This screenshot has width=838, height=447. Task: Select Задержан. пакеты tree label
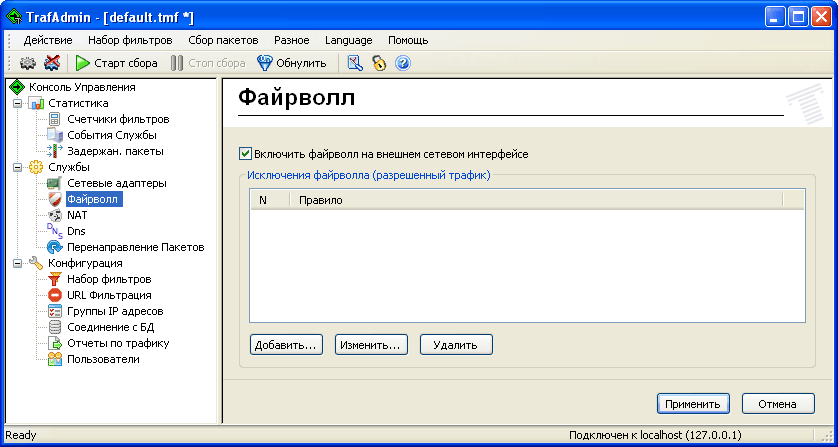coord(115,151)
